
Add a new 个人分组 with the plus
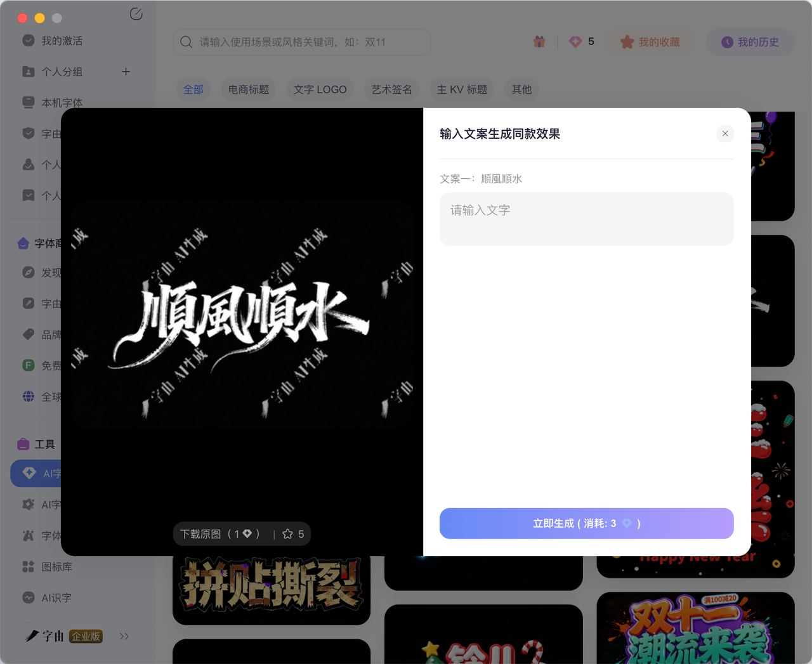(126, 72)
